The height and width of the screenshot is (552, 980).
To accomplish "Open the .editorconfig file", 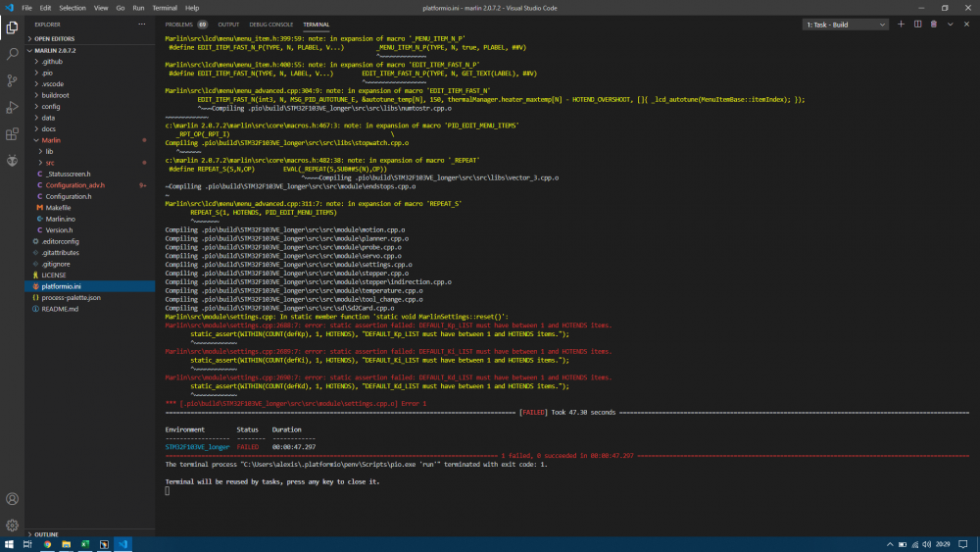I will tap(89, 241).
